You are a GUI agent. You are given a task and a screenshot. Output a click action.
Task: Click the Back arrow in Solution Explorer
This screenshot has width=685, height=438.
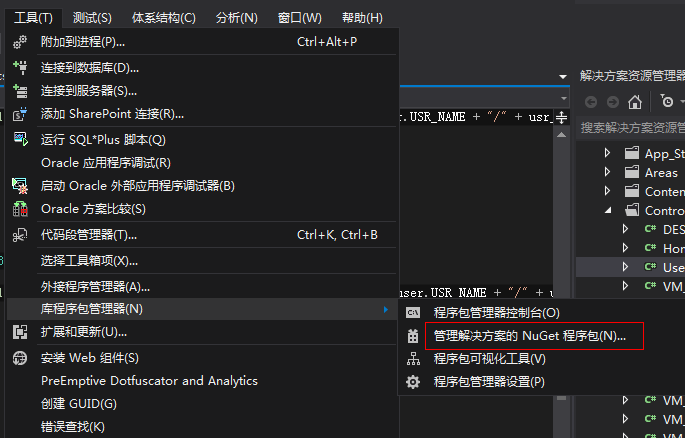[591, 102]
